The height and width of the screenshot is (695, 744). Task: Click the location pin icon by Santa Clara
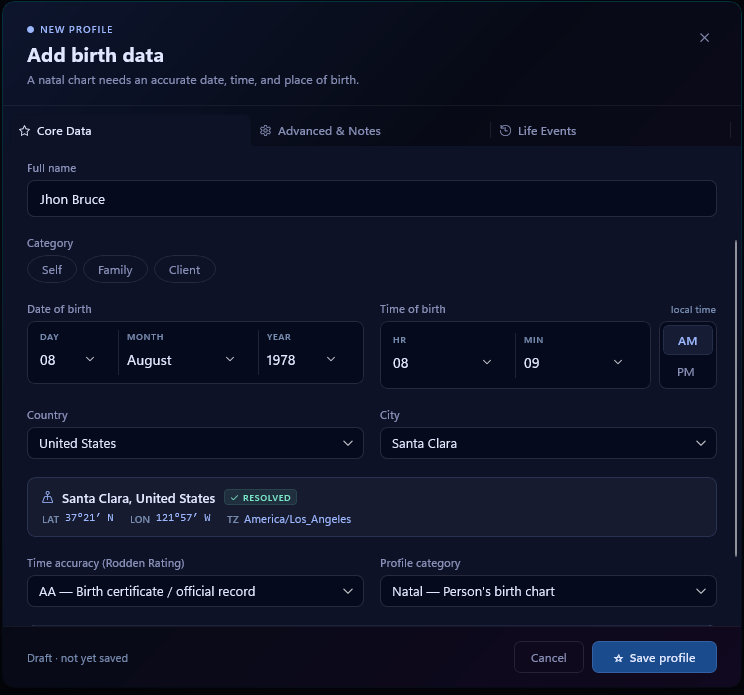pyautogui.click(x=47, y=497)
